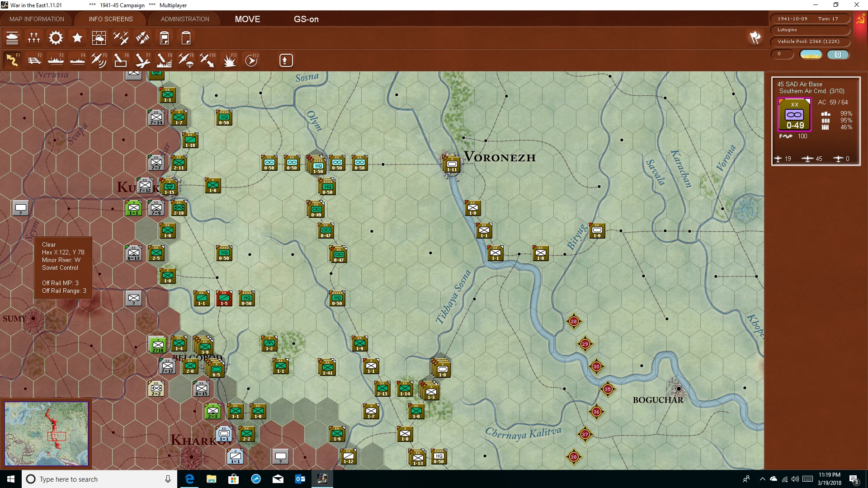Select the 1-41 unit stack

327,367
